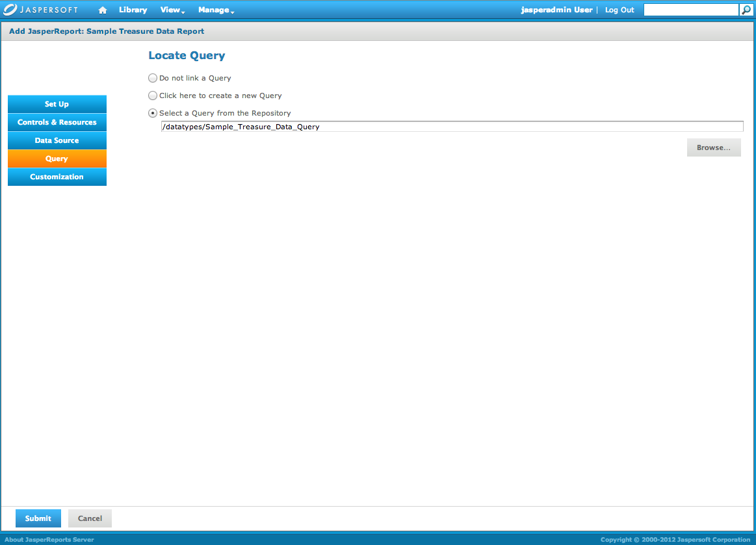Go to the home page icon
Viewport: 756px width, 545px height.
[102, 10]
